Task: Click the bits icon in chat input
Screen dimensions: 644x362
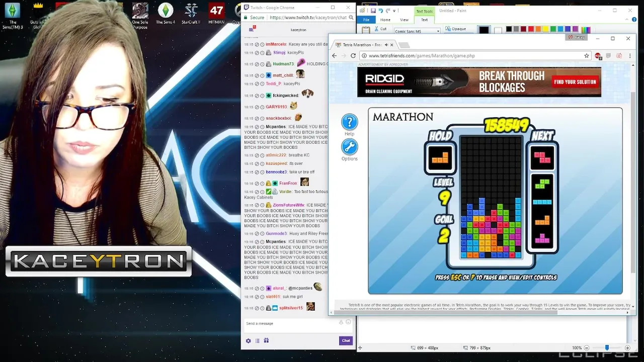Action: (x=341, y=322)
